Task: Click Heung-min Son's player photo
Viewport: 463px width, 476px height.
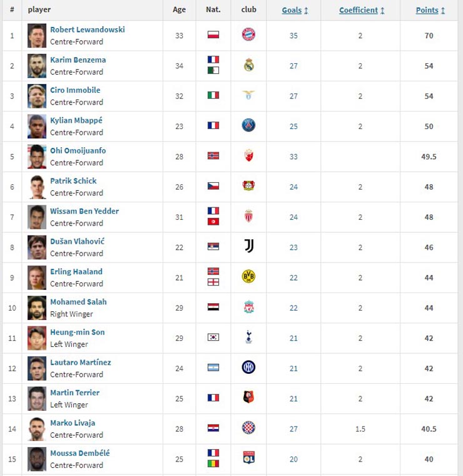Action: point(37,338)
